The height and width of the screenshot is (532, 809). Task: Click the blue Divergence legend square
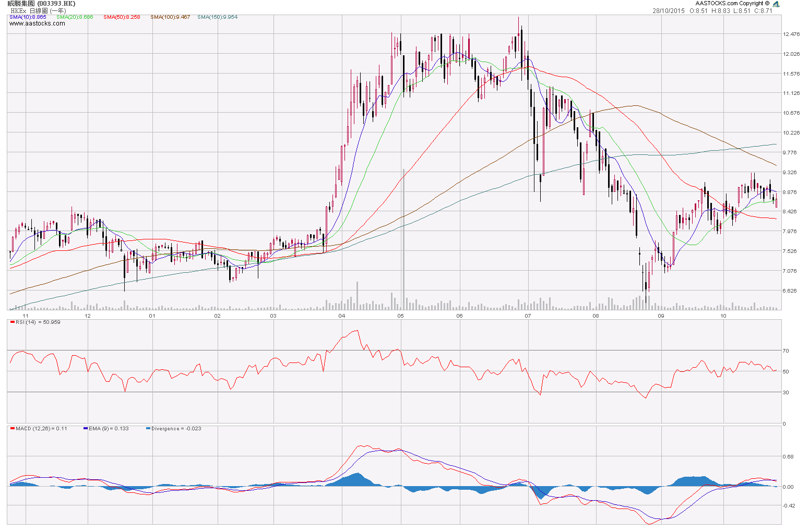point(148,429)
